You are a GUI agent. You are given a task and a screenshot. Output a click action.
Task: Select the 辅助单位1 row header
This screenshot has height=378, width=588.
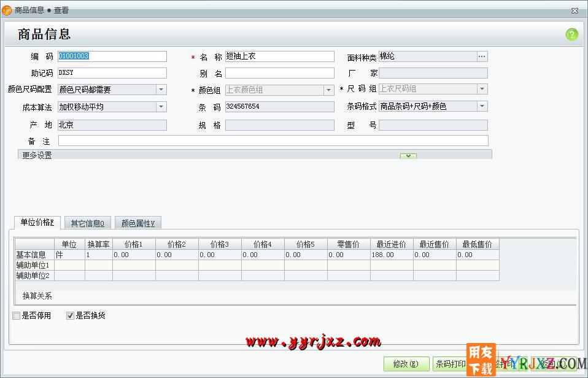click(34, 265)
